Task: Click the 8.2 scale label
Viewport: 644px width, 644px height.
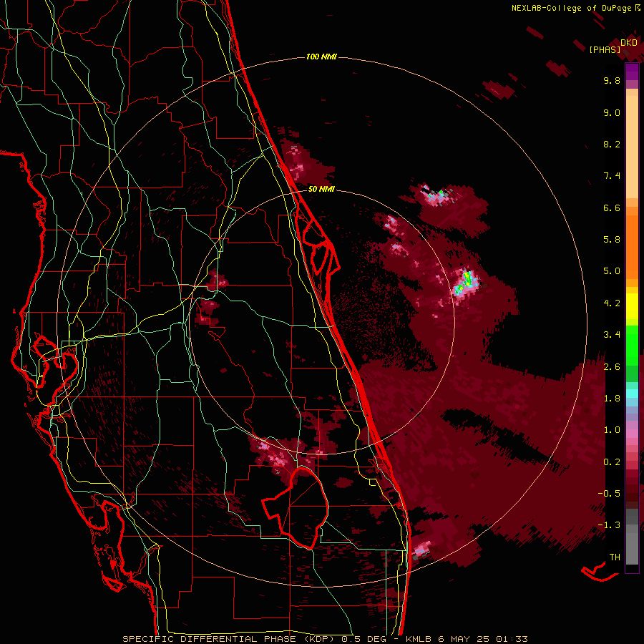Action: pos(612,144)
